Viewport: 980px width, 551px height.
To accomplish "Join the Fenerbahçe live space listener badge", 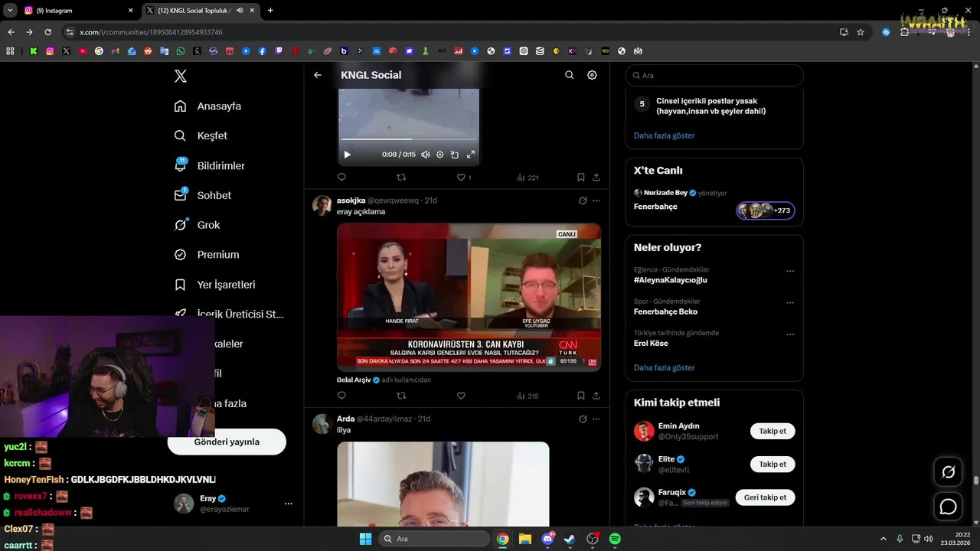I will [x=766, y=210].
